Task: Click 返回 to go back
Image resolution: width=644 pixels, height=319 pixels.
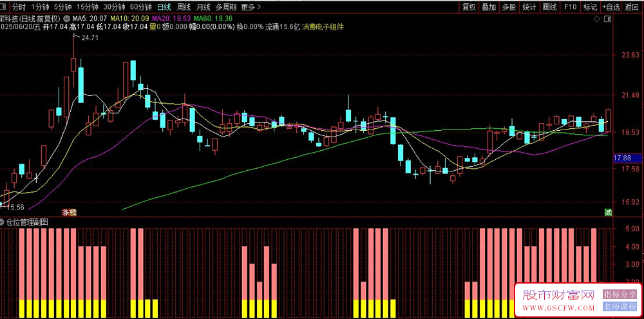Action: 632,7
